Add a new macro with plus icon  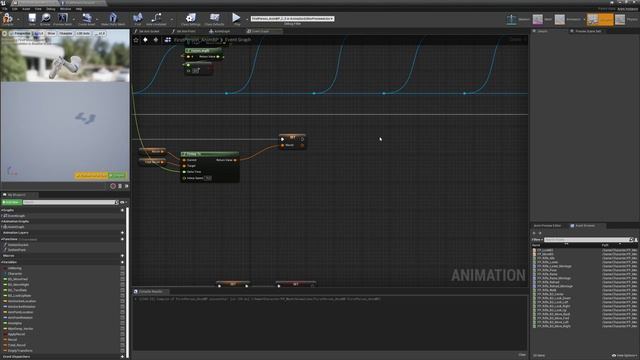point(122,256)
